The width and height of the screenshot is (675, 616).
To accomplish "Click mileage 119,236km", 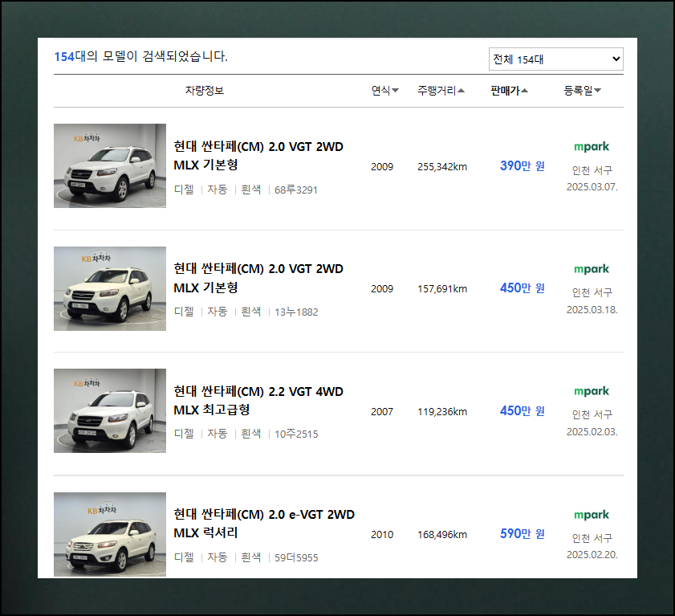I will click(x=442, y=412).
